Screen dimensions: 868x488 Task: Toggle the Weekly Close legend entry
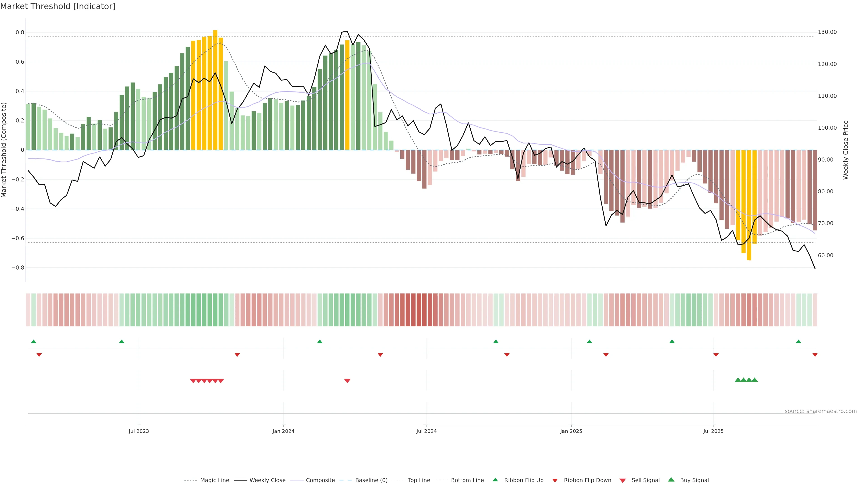click(x=267, y=480)
